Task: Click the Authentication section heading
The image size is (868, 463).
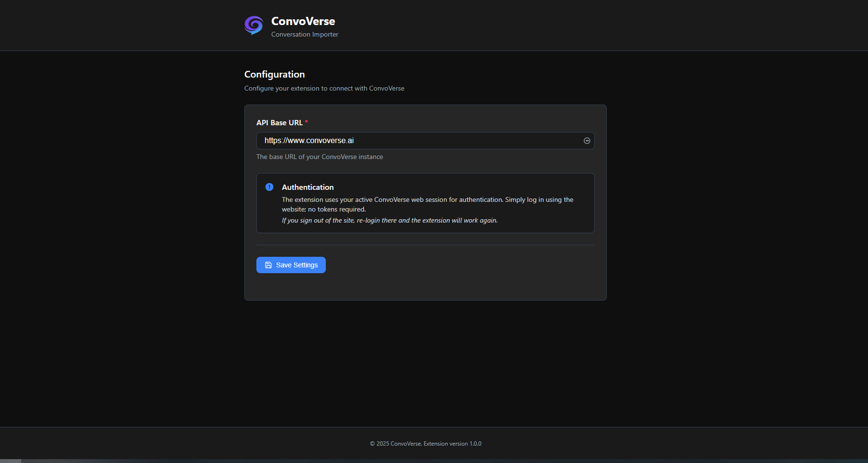Action: [307, 187]
